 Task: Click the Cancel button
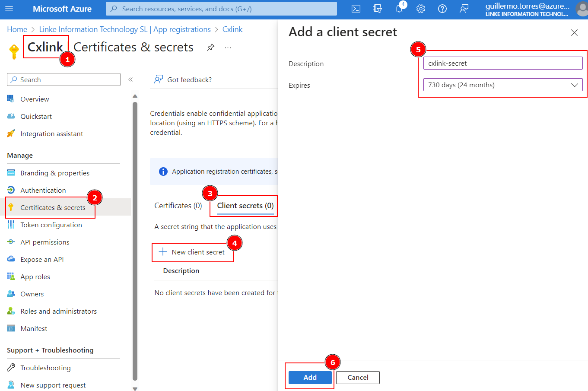tap(358, 377)
